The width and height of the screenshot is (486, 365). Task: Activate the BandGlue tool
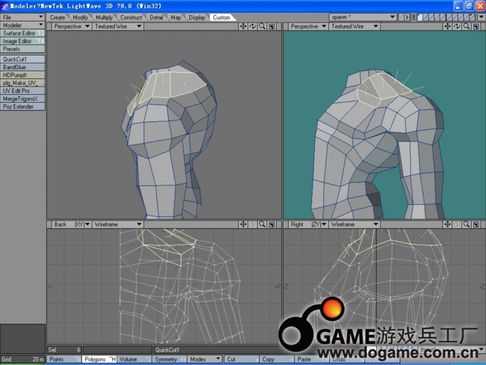coord(22,67)
